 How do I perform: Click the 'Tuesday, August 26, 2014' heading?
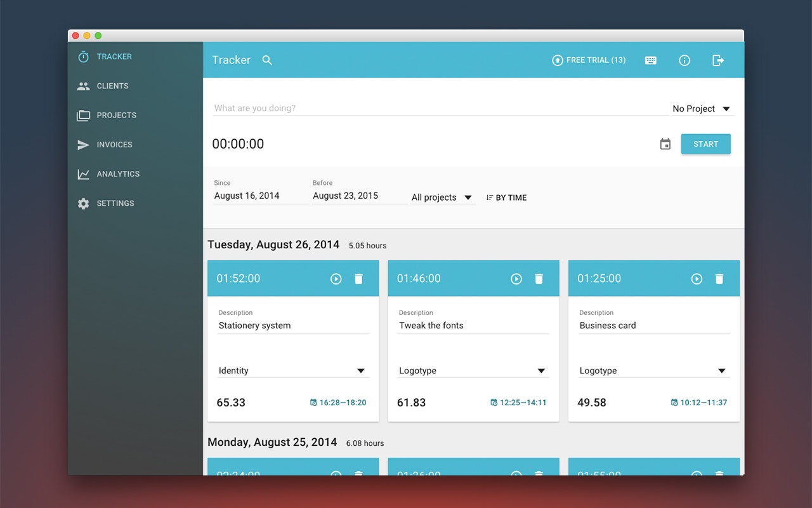click(273, 245)
